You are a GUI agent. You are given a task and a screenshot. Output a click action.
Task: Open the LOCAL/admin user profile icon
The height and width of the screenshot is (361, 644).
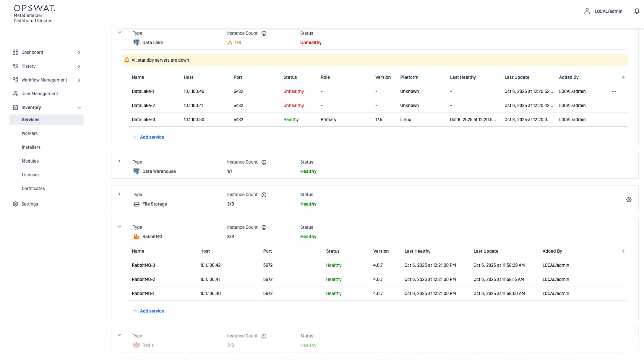click(x=587, y=11)
